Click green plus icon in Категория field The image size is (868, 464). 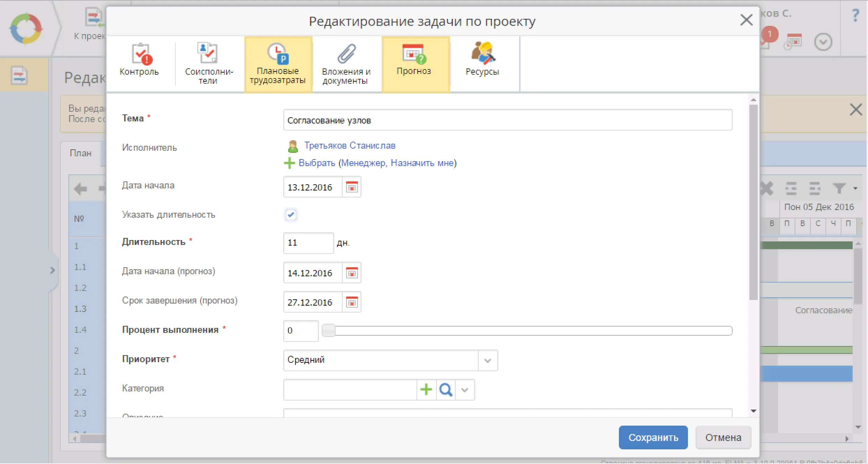click(x=426, y=390)
